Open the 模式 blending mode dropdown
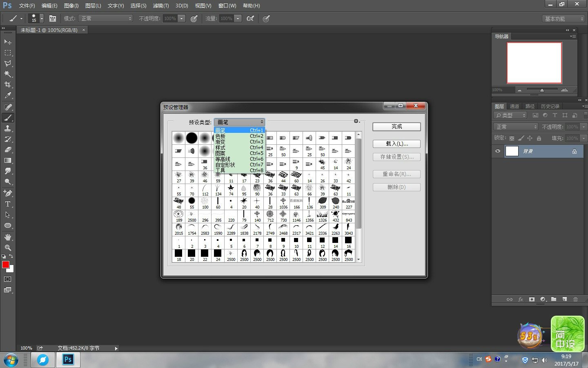Image resolution: width=588 pixels, height=368 pixels. pos(106,18)
